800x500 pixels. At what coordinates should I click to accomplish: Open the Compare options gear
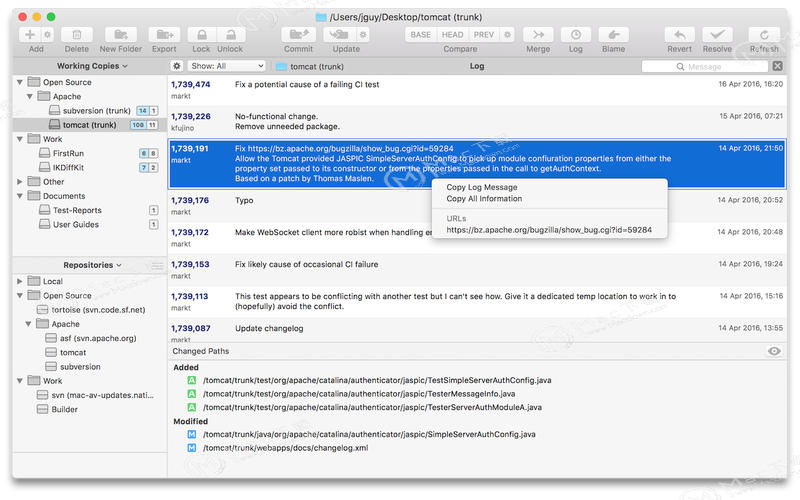tap(507, 35)
